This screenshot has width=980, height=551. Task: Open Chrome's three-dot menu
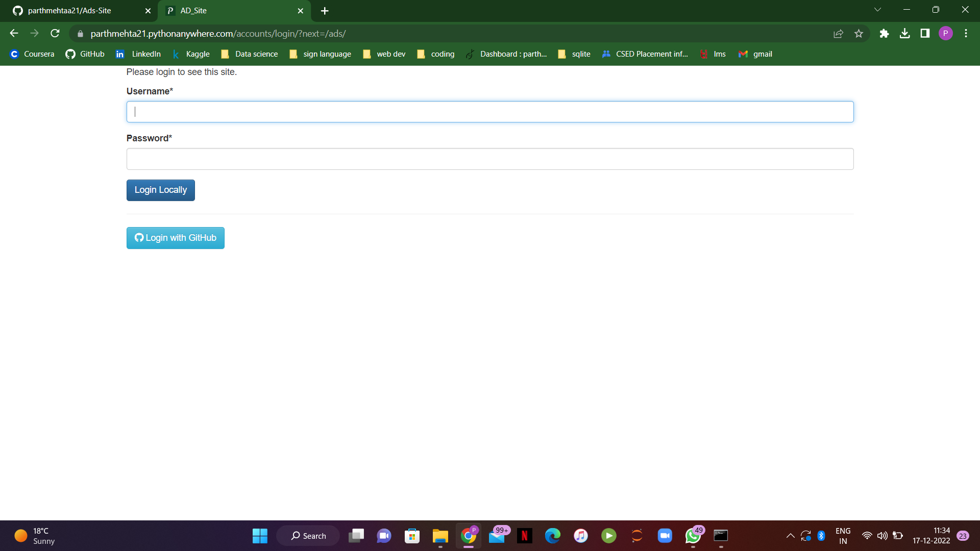click(x=966, y=34)
